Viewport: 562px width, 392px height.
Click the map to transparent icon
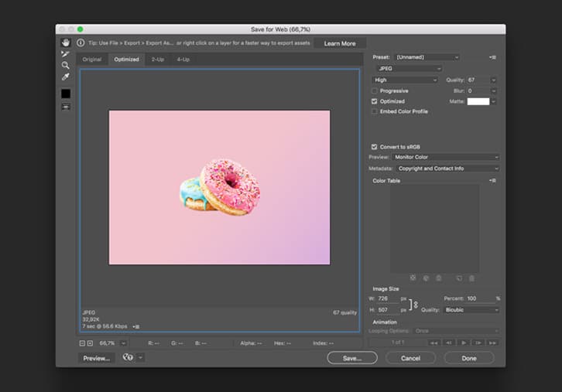click(x=413, y=278)
